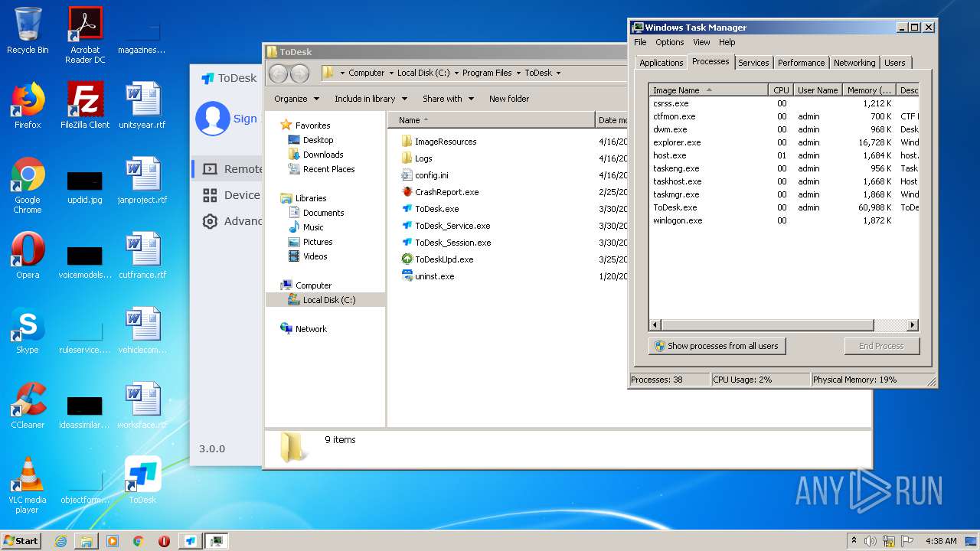The image size is (980, 551).
Task: Switch to Applications tab
Action: tap(661, 63)
